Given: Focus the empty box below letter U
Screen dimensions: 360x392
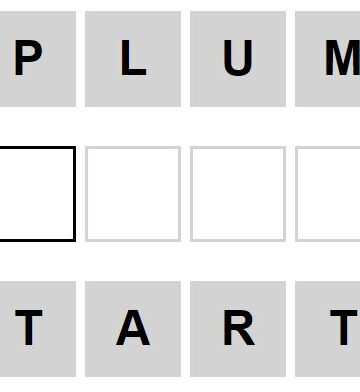Looking at the screenshot, I should [238, 194].
